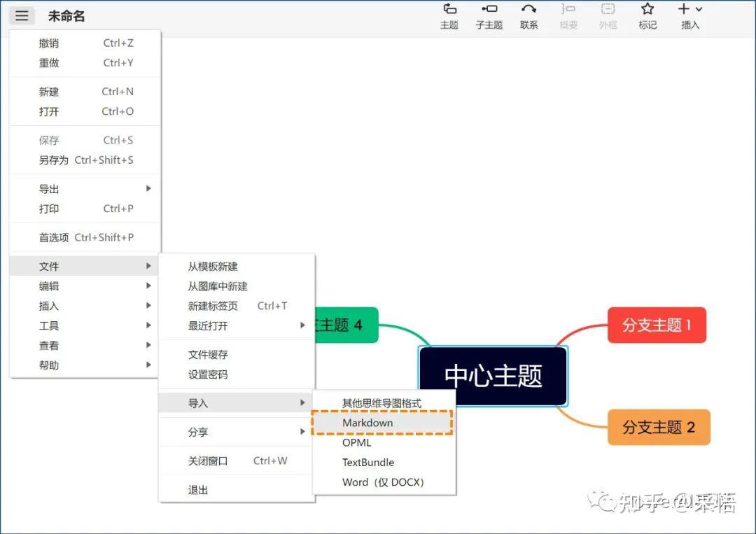
Task: Select the 主题 (Topic) toolbar icon
Action: coord(449,15)
